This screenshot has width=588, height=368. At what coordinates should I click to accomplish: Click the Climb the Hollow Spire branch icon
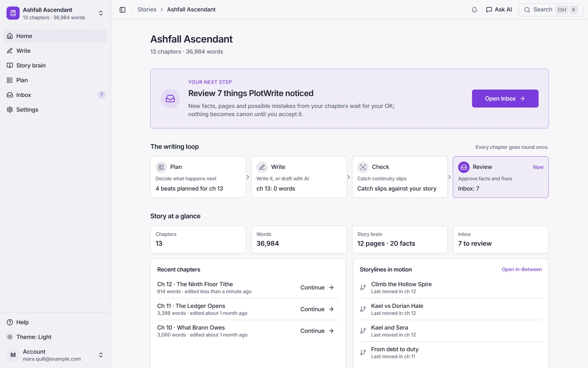coord(363,287)
